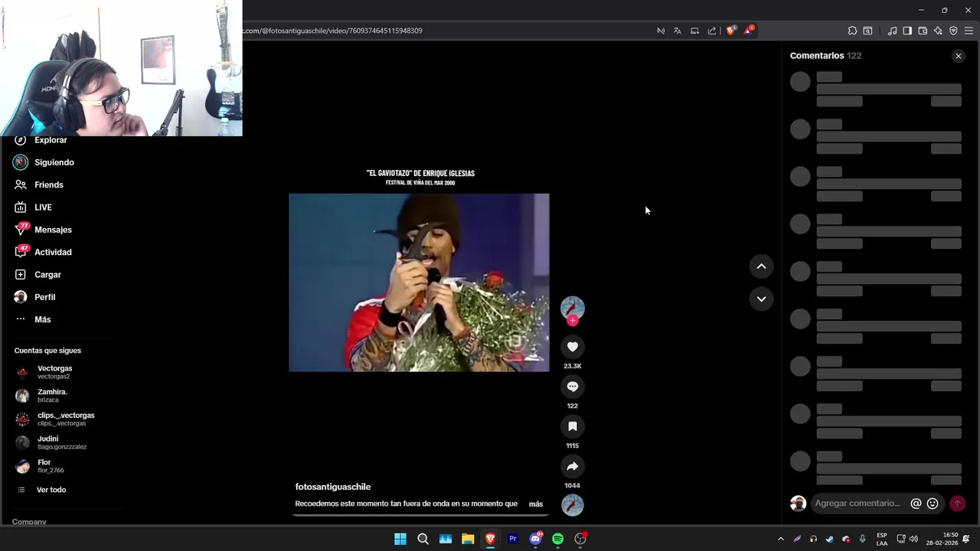Screen dimensions: 980x551
Task: Open media control music note icon
Action: [x=892, y=31]
